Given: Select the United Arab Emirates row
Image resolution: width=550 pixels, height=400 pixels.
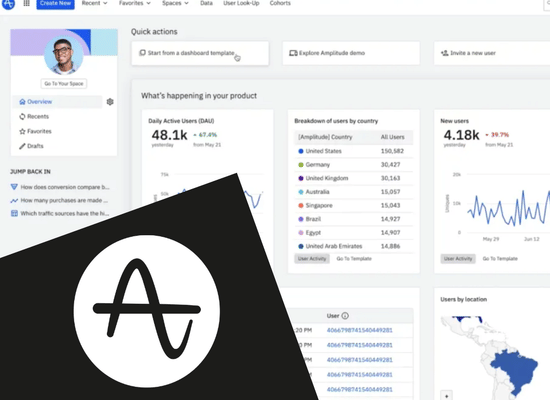Looking at the screenshot, I should [354, 246].
